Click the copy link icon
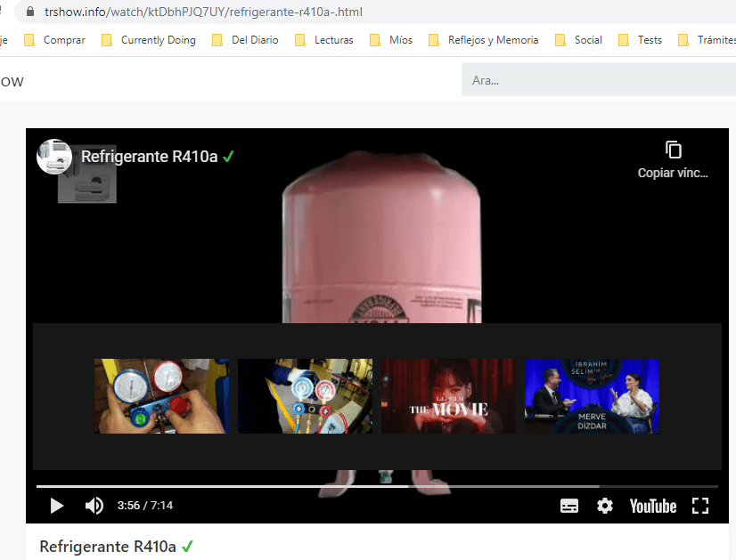This screenshot has width=736, height=560. coord(673,150)
